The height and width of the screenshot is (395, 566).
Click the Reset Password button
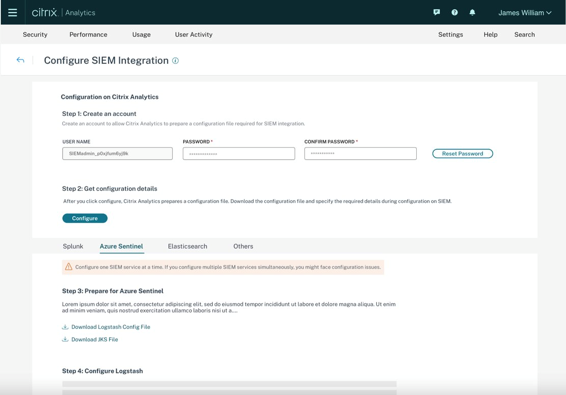point(462,153)
